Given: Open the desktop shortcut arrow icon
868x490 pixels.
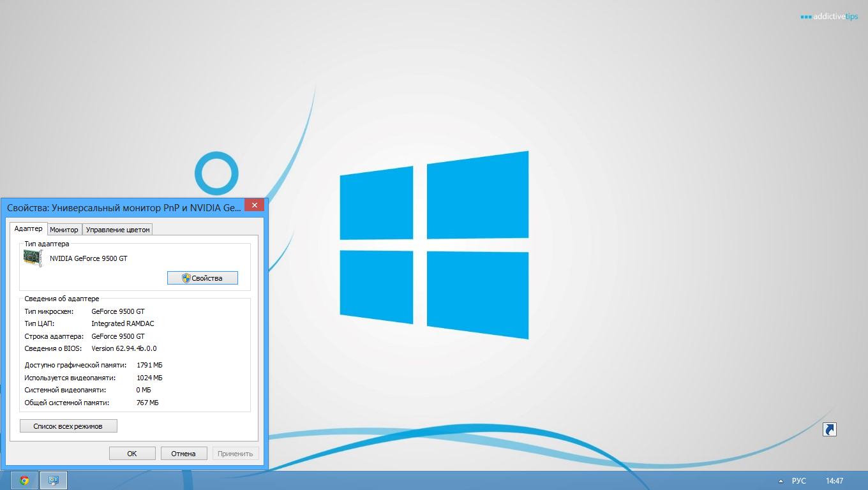Looking at the screenshot, I should pos(829,429).
